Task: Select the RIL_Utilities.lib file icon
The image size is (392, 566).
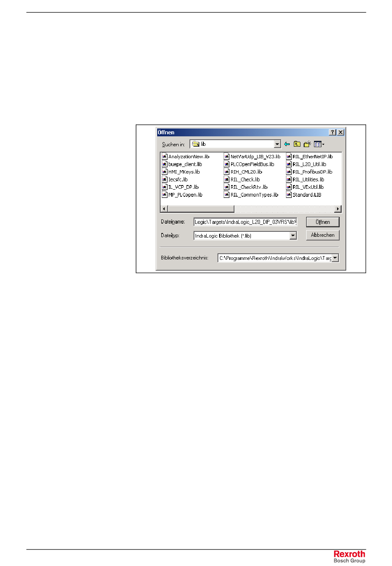Action: click(x=289, y=179)
